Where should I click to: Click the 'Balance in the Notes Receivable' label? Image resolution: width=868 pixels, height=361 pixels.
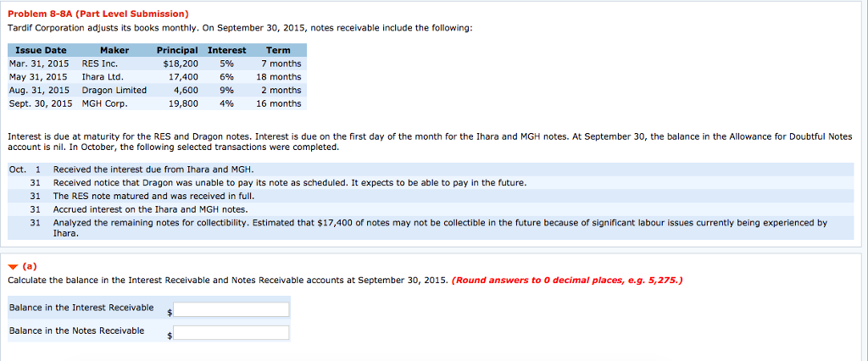click(76, 330)
